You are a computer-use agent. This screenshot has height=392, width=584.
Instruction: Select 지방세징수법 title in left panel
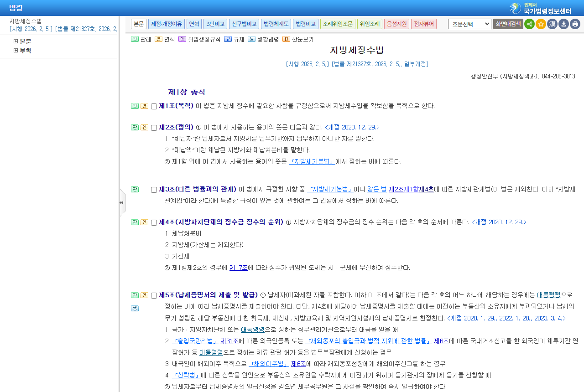click(x=26, y=21)
